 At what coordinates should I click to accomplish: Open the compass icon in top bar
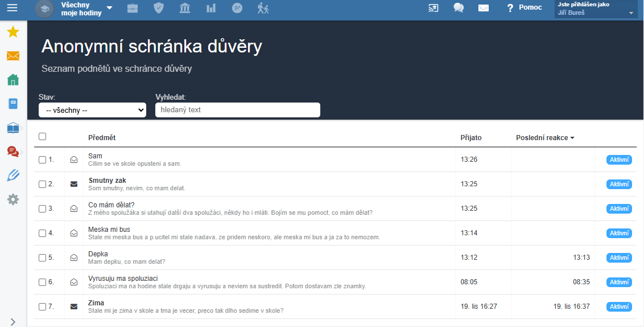point(237,8)
